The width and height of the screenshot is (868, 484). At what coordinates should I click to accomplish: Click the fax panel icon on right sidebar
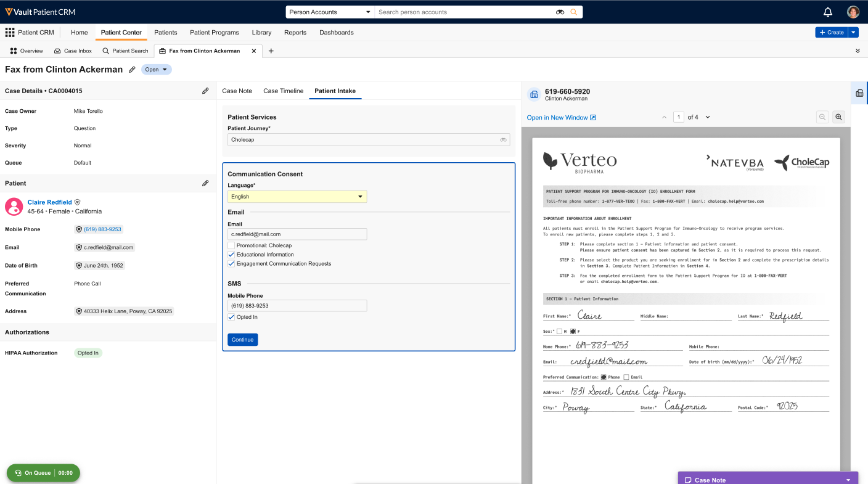859,94
